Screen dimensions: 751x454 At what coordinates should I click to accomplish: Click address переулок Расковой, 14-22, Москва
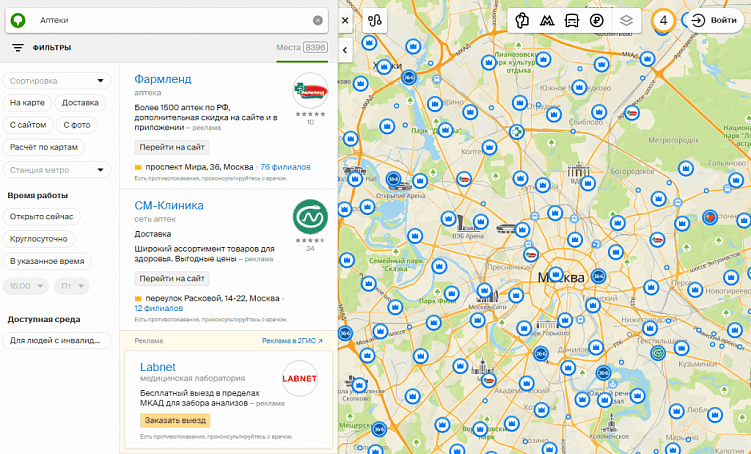(x=212, y=298)
